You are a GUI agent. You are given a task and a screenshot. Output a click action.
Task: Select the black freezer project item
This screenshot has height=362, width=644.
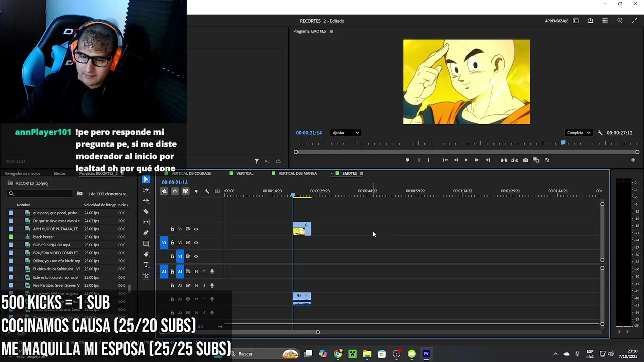(x=43, y=237)
